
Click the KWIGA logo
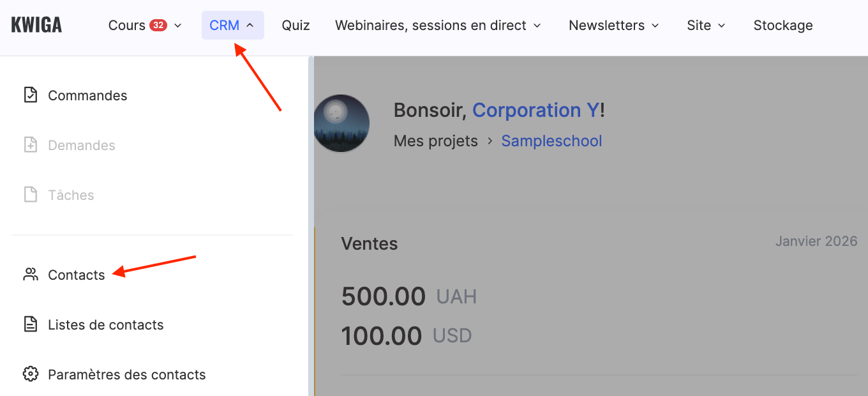(36, 26)
